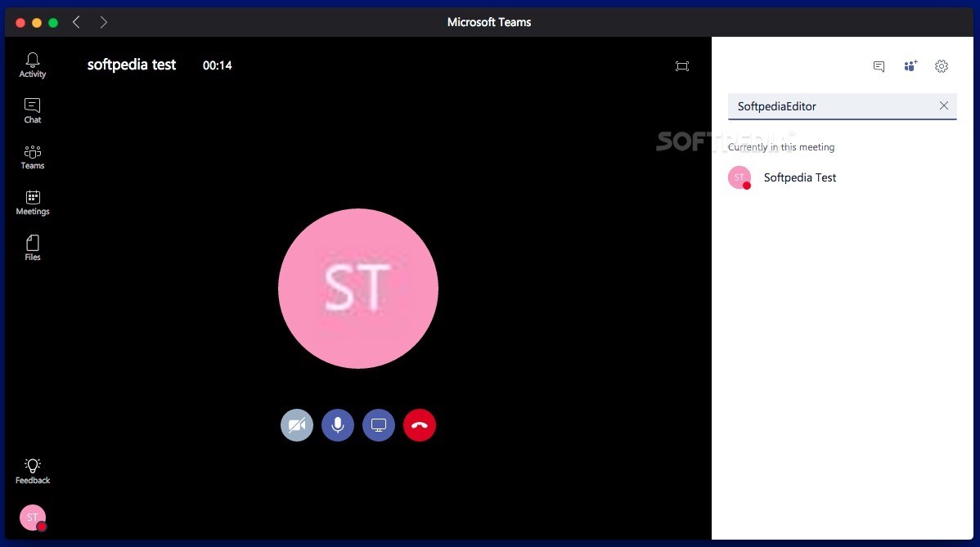Image resolution: width=980 pixels, height=547 pixels.
Task: Click the Currently in this meeting label
Action: point(781,147)
